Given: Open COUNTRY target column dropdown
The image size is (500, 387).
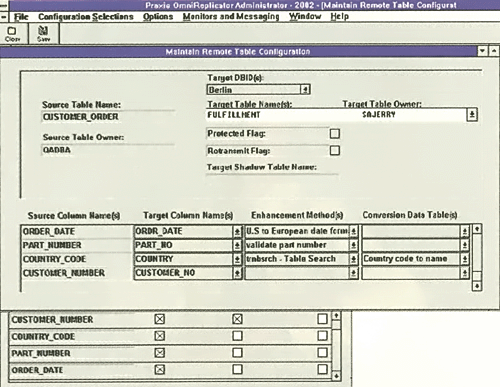Looking at the screenshot, I should coord(237,259).
